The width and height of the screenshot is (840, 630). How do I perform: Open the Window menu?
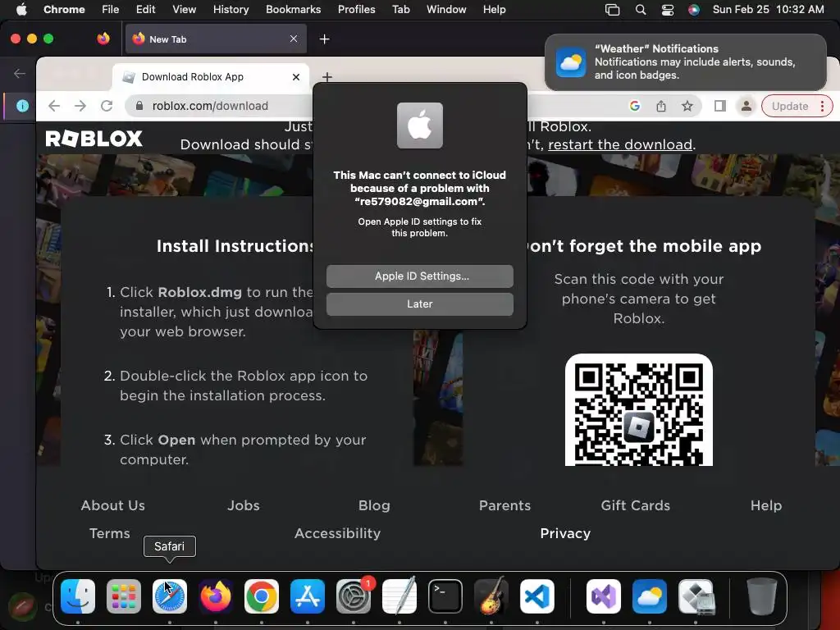(x=446, y=10)
